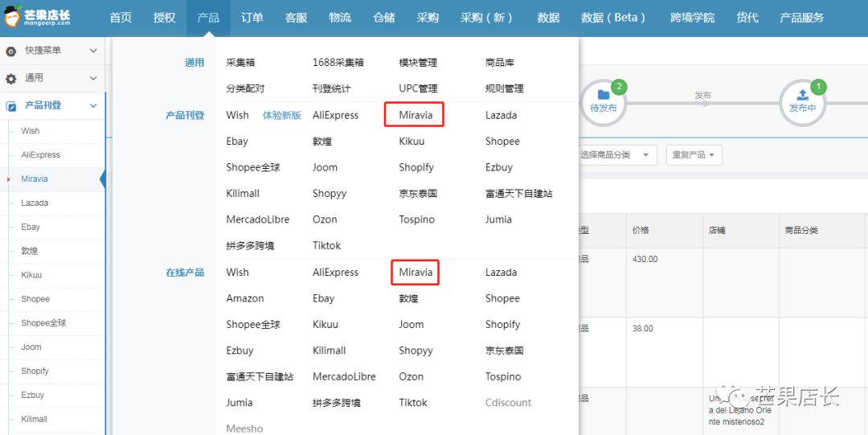Open the 跨境学院 top menu
Screen dimensions: 868x435
692,18
